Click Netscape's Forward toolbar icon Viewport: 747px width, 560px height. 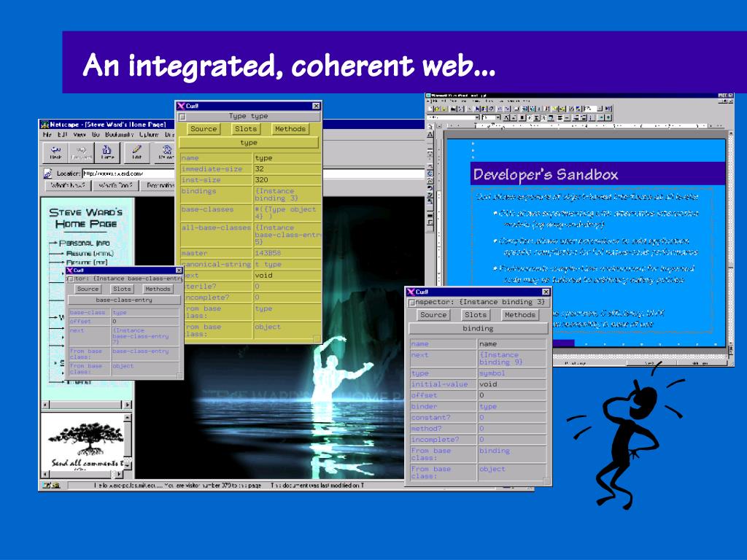click(x=82, y=152)
